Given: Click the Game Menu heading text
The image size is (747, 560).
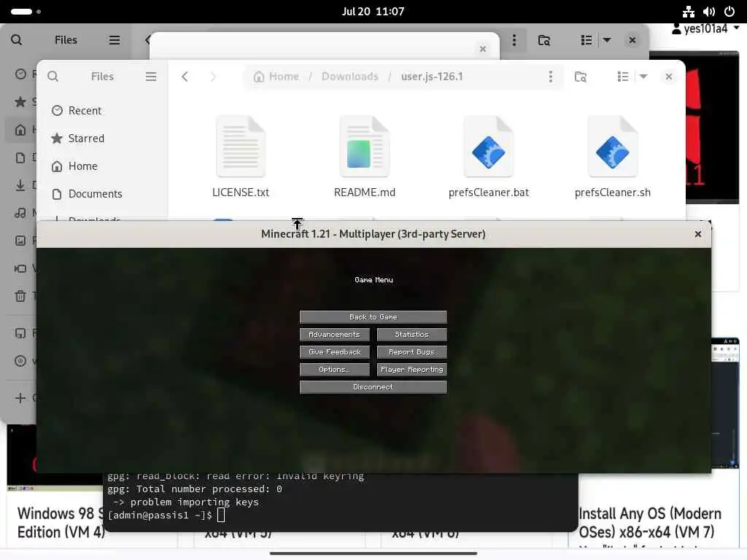Looking at the screenshot, I should tap(373, 280).
